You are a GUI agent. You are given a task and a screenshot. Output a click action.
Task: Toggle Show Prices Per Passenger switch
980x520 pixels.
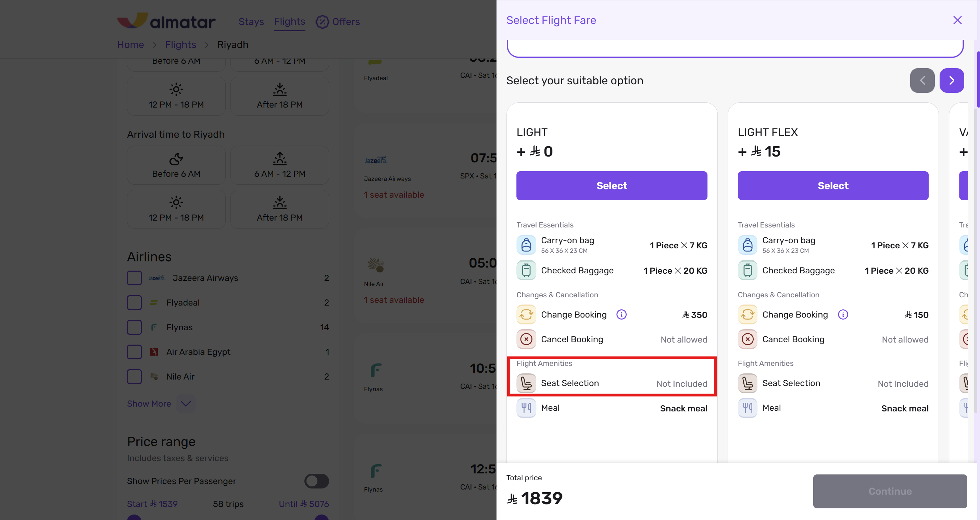pos(316,481)
